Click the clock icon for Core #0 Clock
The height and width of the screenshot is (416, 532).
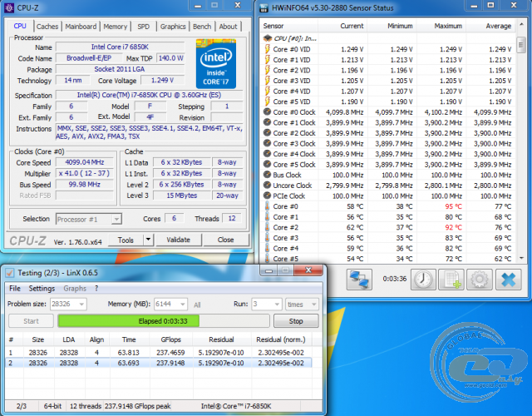tap(267, 111)
